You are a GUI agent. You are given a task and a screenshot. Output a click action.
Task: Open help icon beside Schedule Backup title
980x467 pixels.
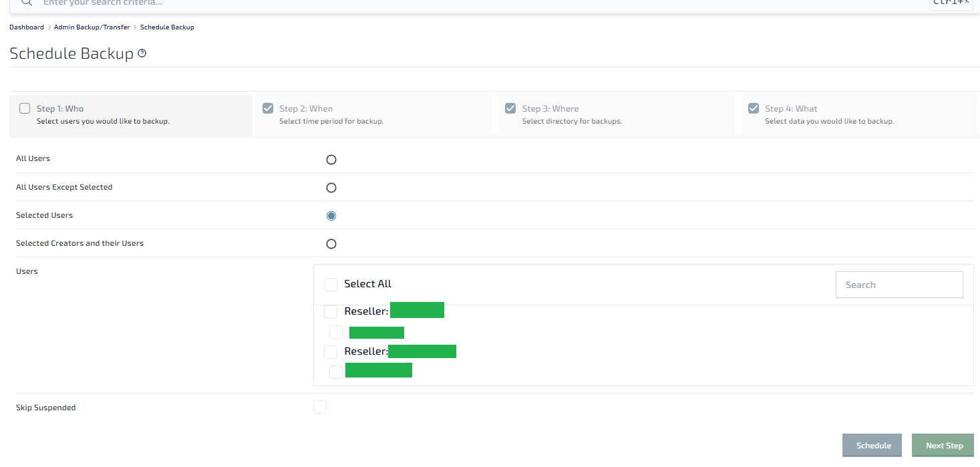click(142, 53)
